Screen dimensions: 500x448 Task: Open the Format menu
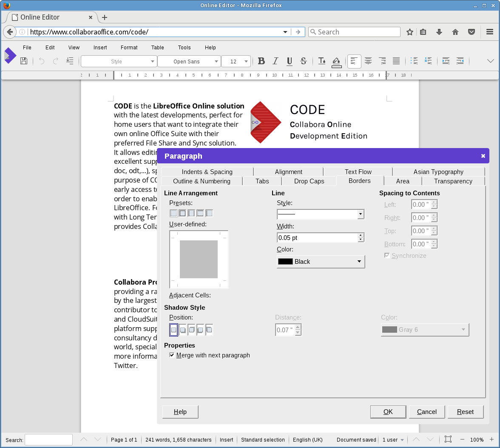129,48
